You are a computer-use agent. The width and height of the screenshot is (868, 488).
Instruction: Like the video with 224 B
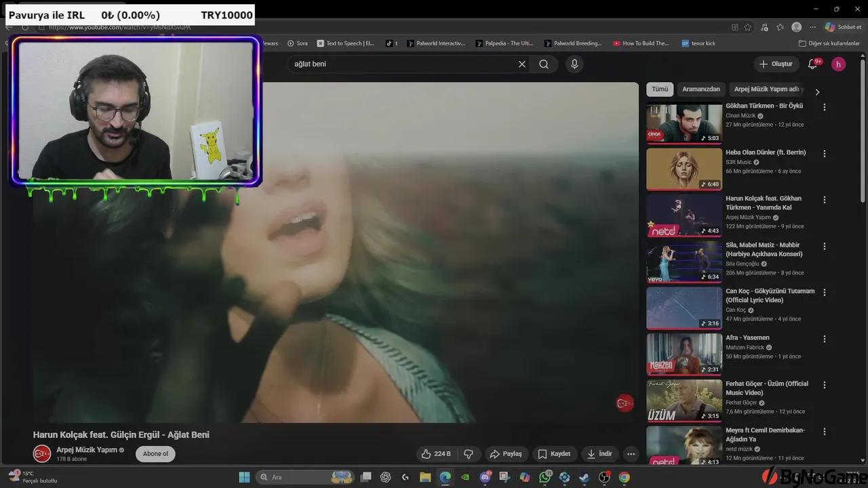coord(435,454)
